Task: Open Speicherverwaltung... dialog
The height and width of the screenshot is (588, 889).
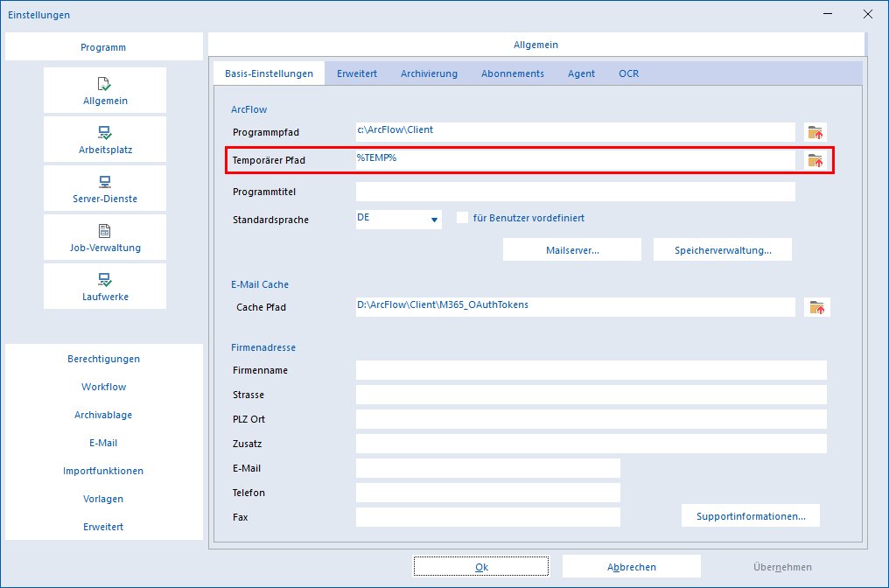Action: (723, 250)
